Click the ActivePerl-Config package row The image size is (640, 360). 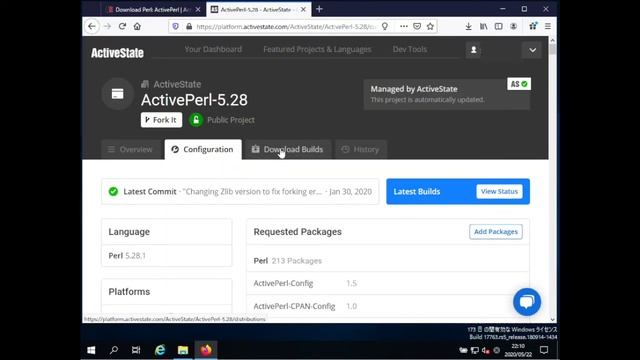point(388,283)
